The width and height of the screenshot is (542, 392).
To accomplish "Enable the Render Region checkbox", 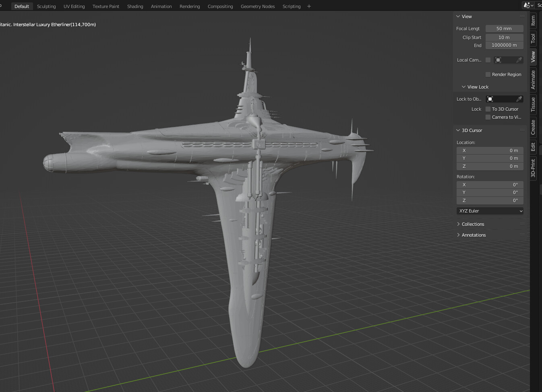I will pos(488,74).
